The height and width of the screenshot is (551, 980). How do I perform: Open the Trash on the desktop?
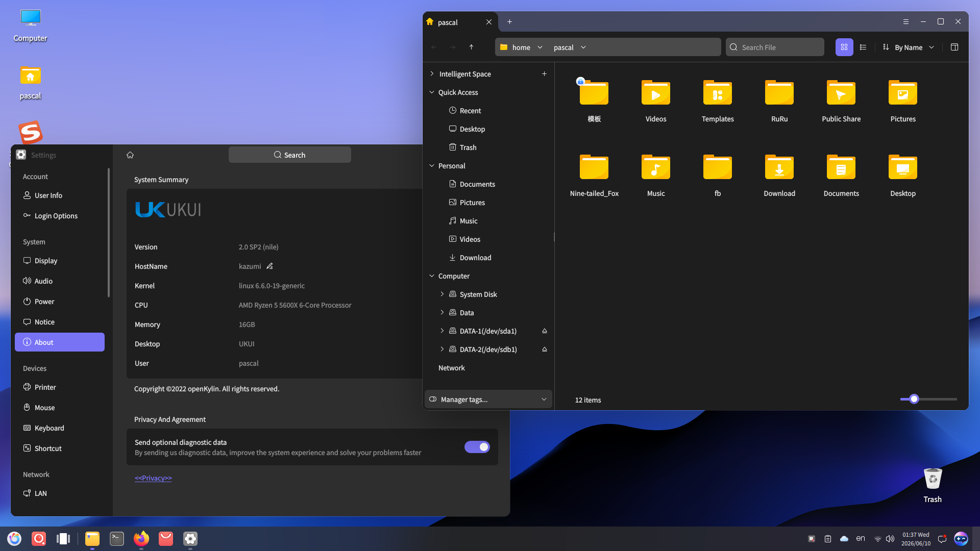click(933, 485)
